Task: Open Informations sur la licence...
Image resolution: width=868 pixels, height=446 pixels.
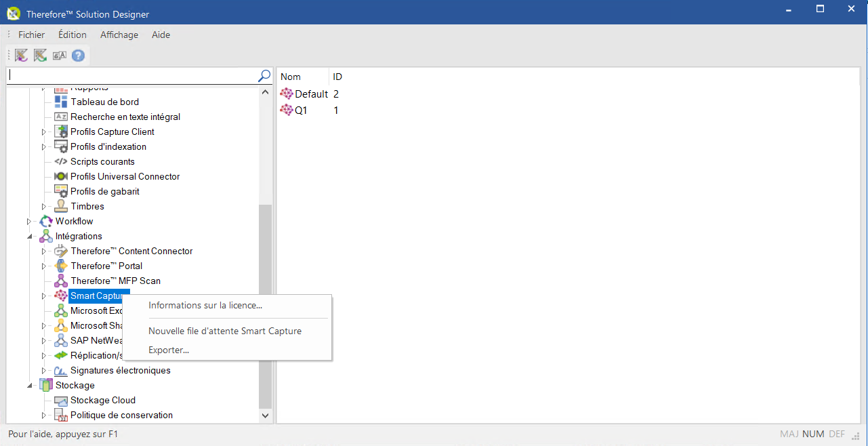Action: click(x=205, y=306)
